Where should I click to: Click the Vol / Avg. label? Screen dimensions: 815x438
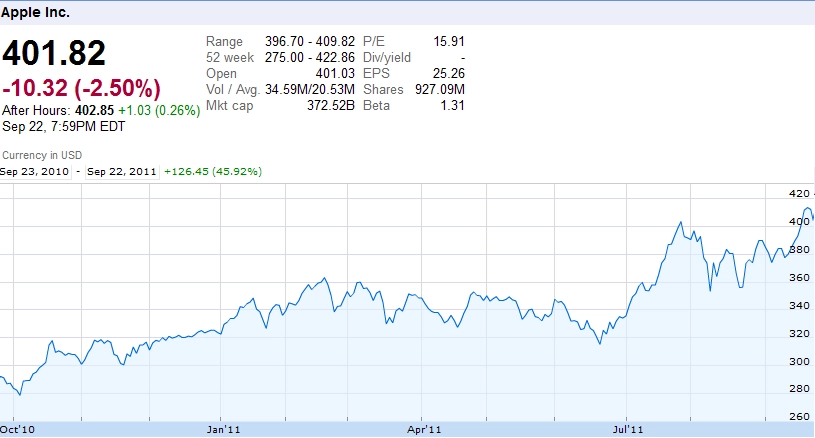[233, 89]
